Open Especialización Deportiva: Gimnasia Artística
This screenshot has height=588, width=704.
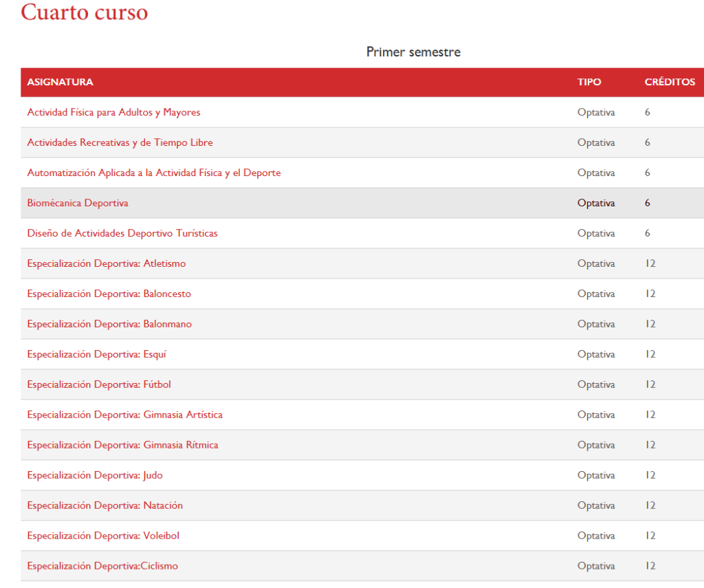click(x=125, y=415)
